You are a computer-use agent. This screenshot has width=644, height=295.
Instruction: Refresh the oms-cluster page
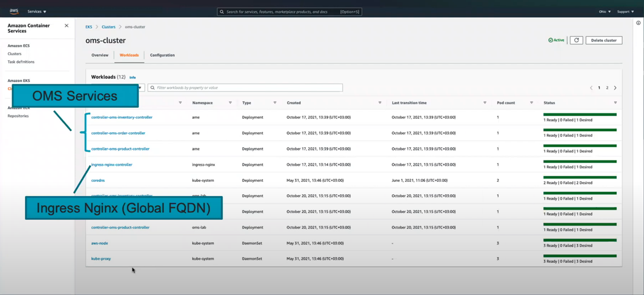576,40
